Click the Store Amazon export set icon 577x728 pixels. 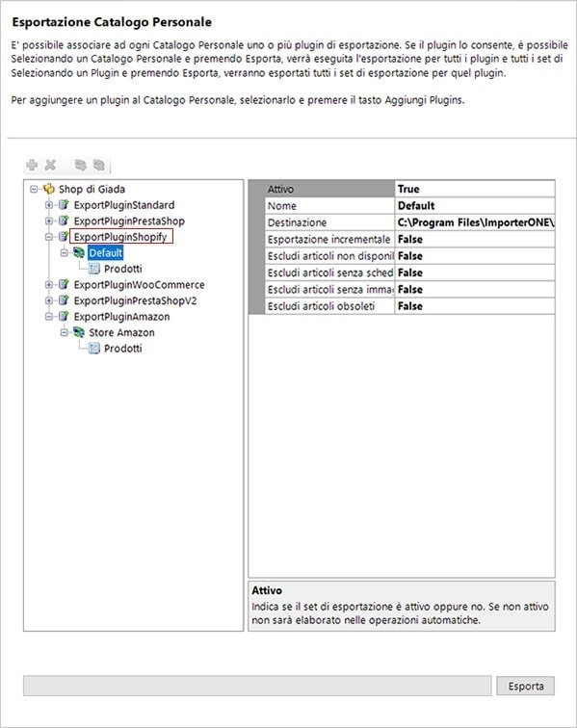click(79, 332)
